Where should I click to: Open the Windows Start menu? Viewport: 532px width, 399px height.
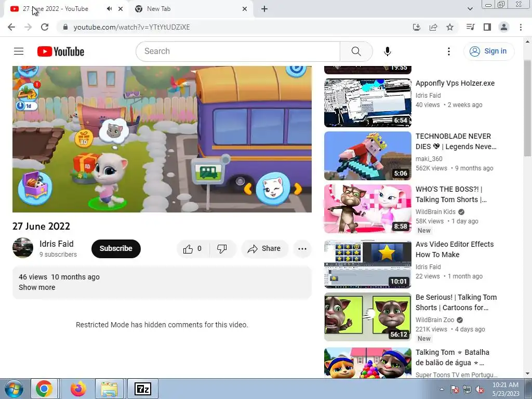pos(14,389)
